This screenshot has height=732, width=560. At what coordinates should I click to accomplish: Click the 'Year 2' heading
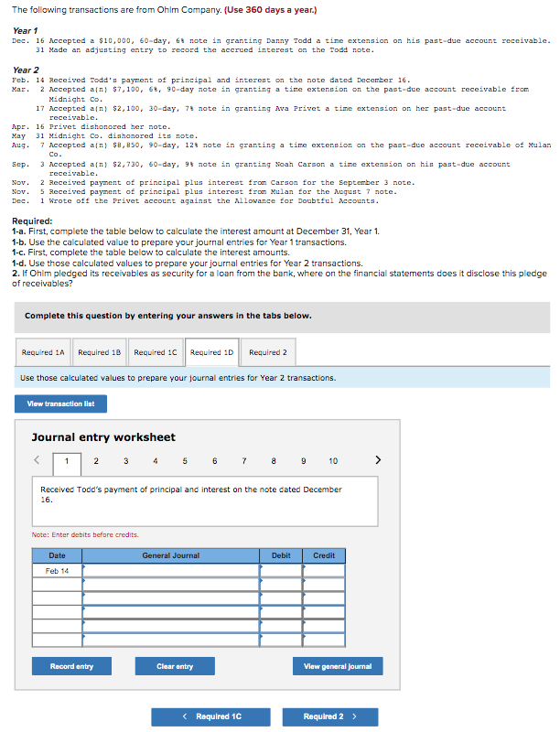pyautogui.click(x=26, y=70)
